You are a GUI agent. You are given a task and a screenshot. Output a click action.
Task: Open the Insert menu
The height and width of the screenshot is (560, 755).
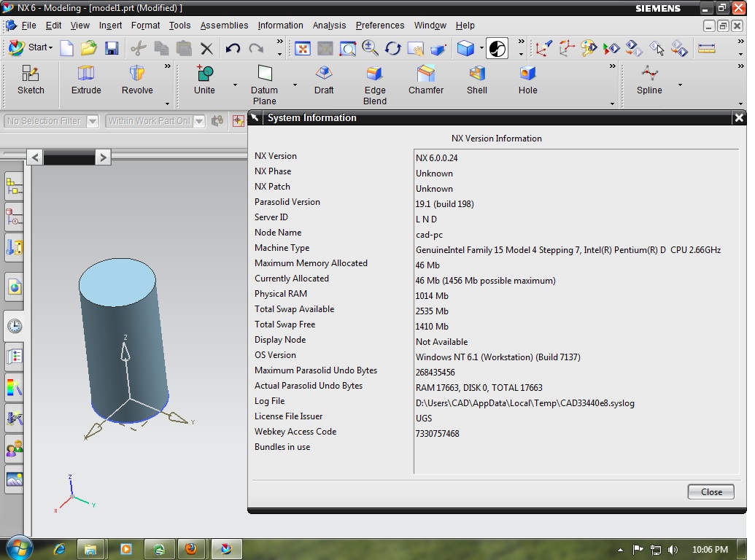pyautogui.click(x=110, y=26)
